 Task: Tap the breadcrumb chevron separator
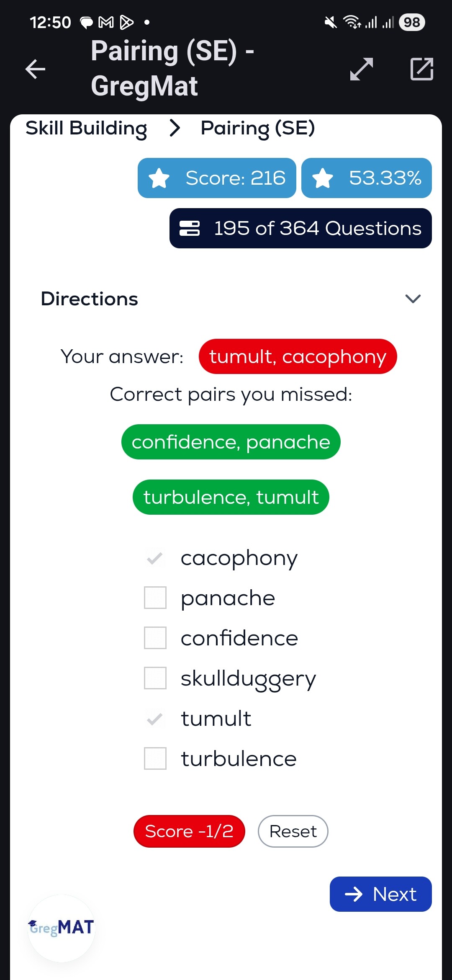click(x=175, y=128)
